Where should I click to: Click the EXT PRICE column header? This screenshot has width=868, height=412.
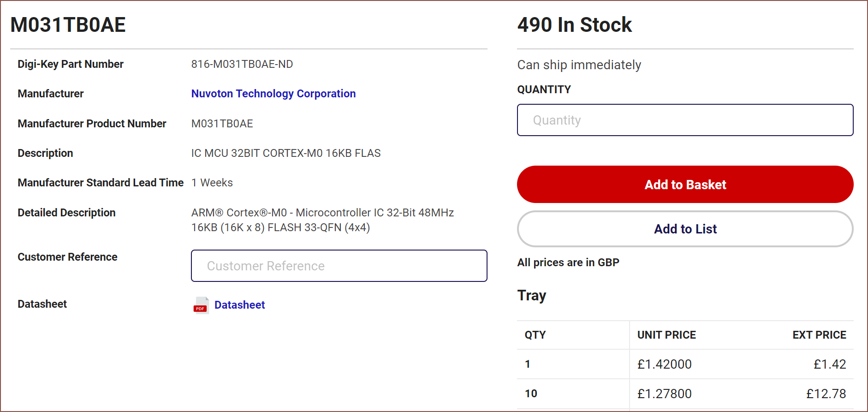[x=819, y=335]
